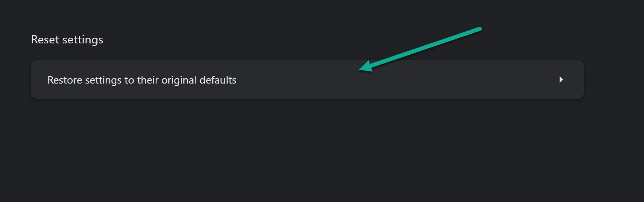Click the row area beneath the green arrow tip
The height and width of the screenshot is (202, 644).
point(361,81)
